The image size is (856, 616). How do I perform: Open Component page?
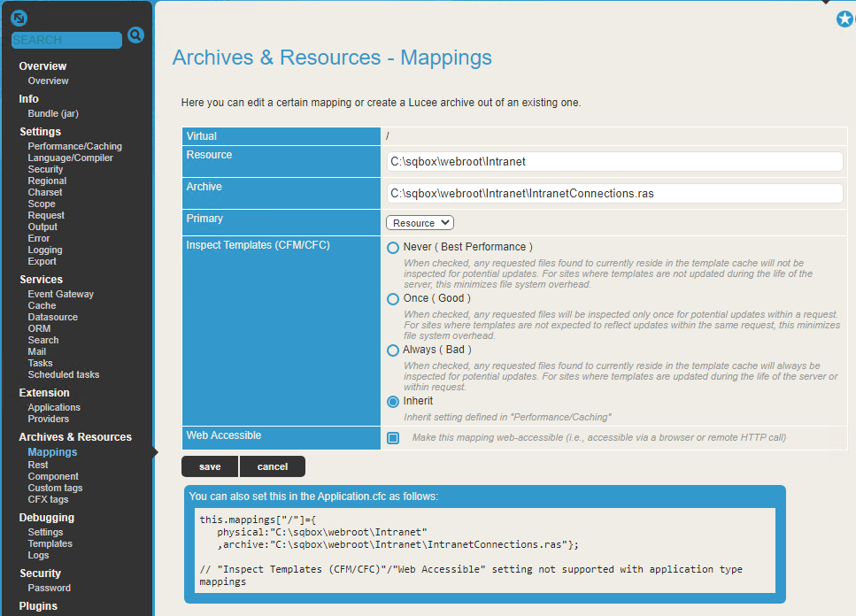coord(53,476)
